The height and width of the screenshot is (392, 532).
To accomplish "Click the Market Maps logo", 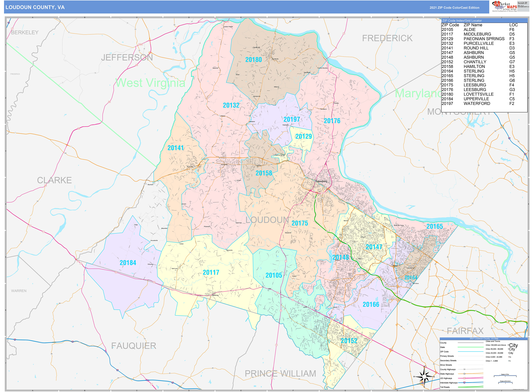I will 504,6.
